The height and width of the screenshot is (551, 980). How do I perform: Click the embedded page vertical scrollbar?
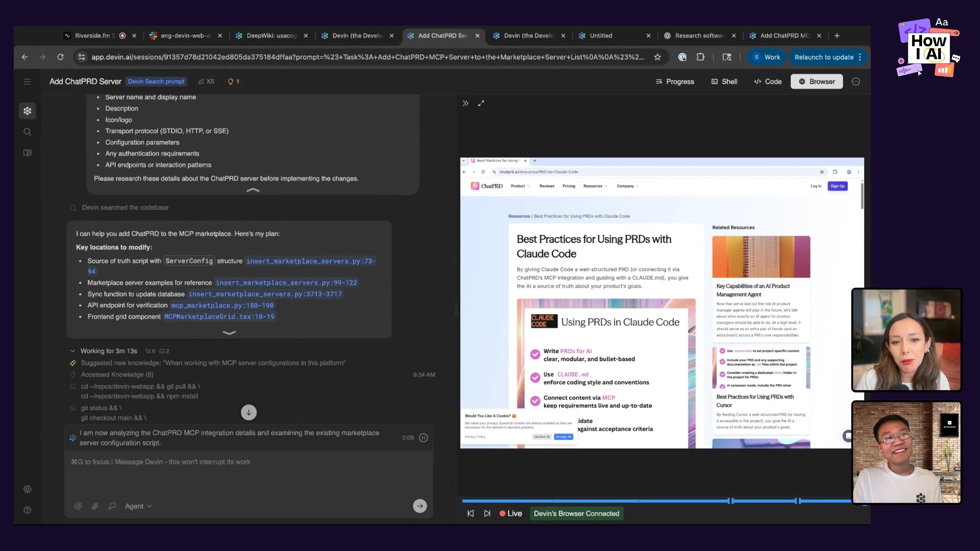coord(862,196)
